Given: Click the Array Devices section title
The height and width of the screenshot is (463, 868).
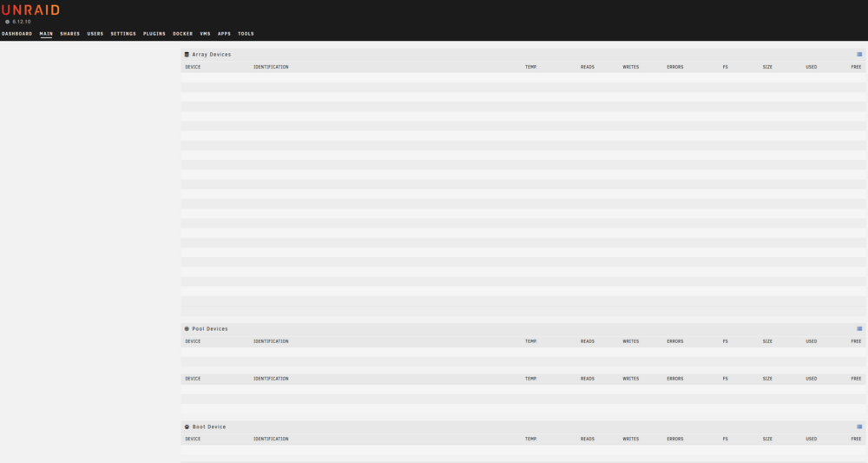Looking at the screenshot, I should [x=212, y=54].
